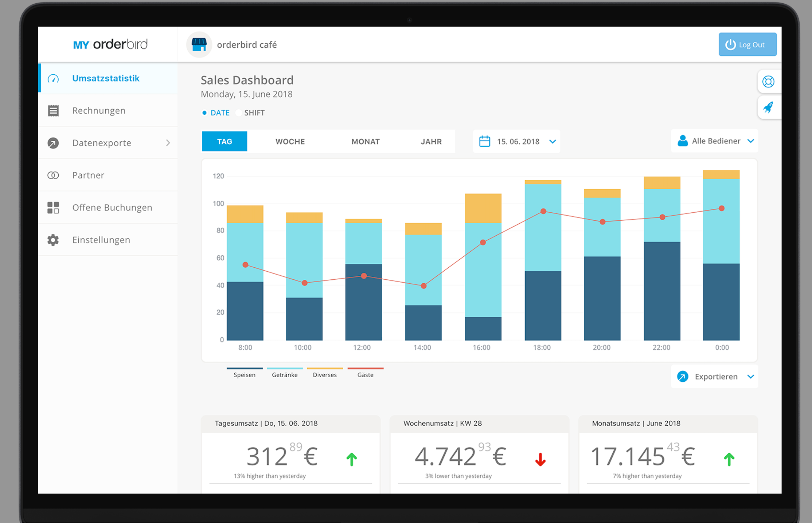
Task: Select the DATE radio option
Action: pos(204,113)
